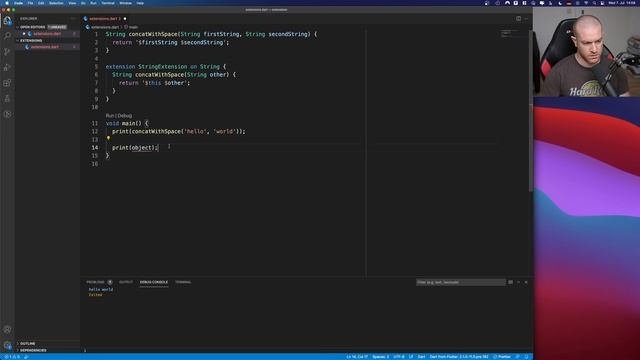Maximize the bottom panel with chevron
The height and width of the screenshot is (360, 640).
pos(518,282)
